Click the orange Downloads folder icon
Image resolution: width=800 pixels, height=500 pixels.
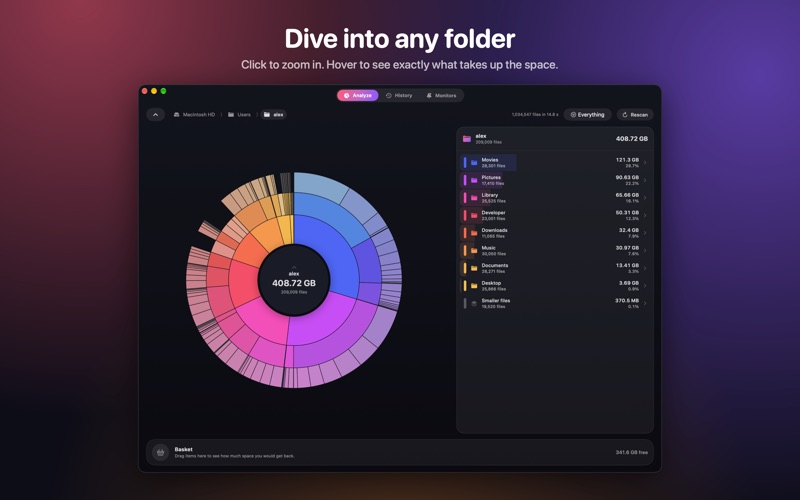click(474, 233)
